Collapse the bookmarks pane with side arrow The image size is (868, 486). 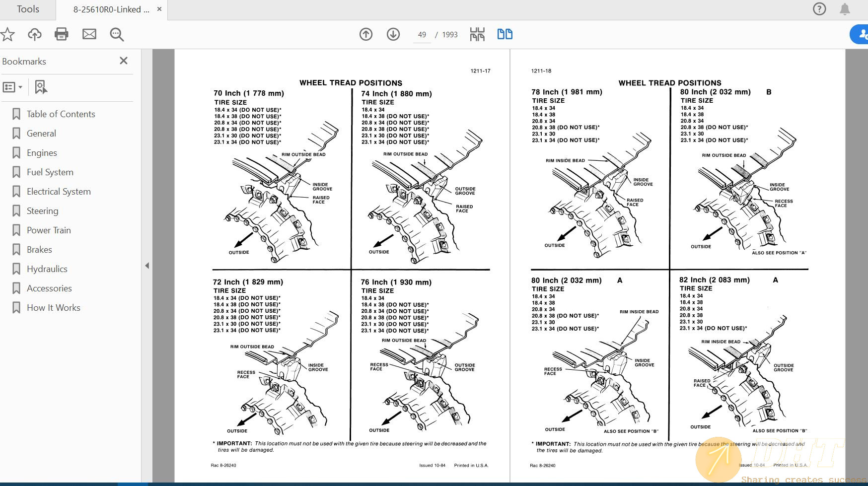147,266
